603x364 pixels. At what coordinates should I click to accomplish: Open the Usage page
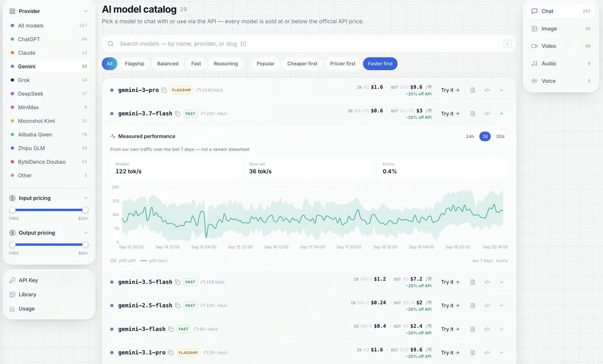click(x=49, y=309)
